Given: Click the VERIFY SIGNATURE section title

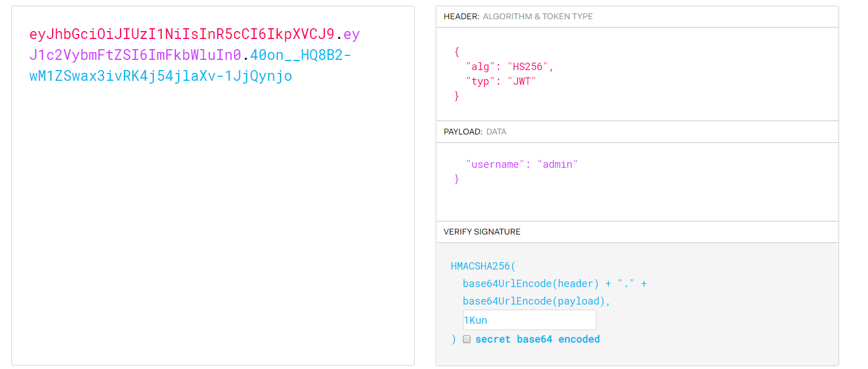Looking at the screenshot, I should (x=482, y=232).
